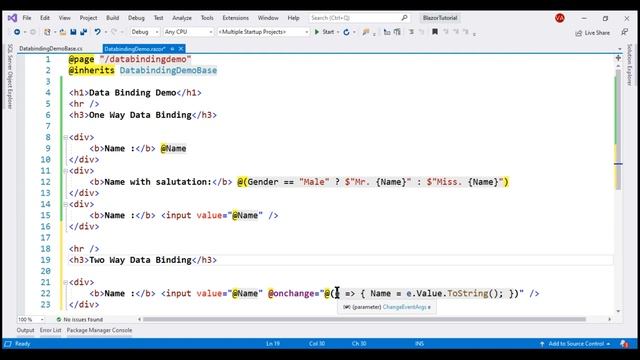Open the File menu
The width and height of the screenshot is (640, 360).
tap(27, 18)
